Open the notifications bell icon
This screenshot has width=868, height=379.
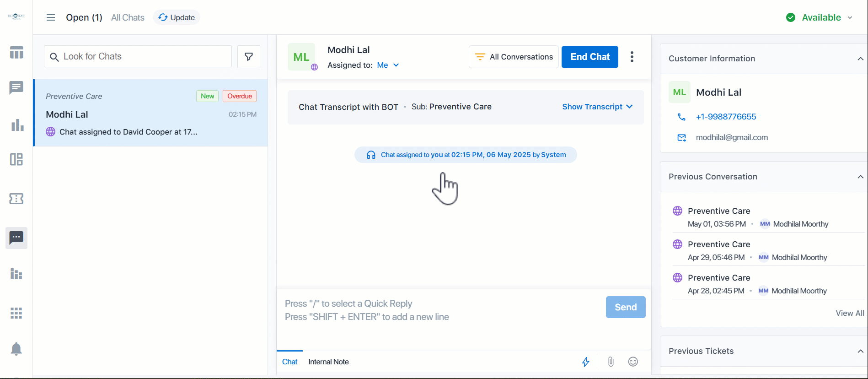point(16,349)
